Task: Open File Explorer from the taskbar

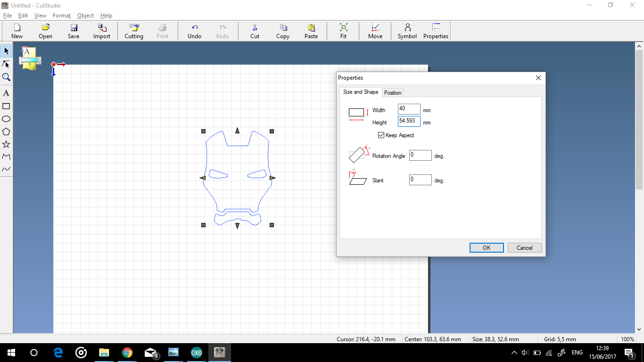Action: tap(104, 353)
